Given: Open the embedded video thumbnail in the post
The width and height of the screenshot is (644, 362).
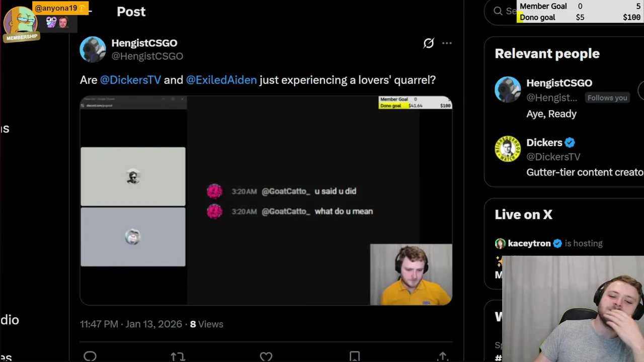Looking at the screenshot, I should (x=266, y=201).
